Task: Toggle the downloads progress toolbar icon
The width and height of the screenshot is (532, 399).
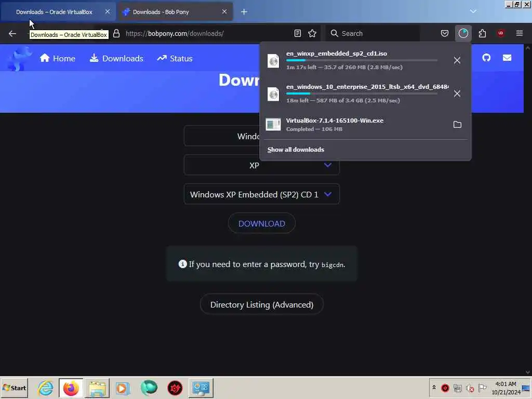Action: coord(463,33)
